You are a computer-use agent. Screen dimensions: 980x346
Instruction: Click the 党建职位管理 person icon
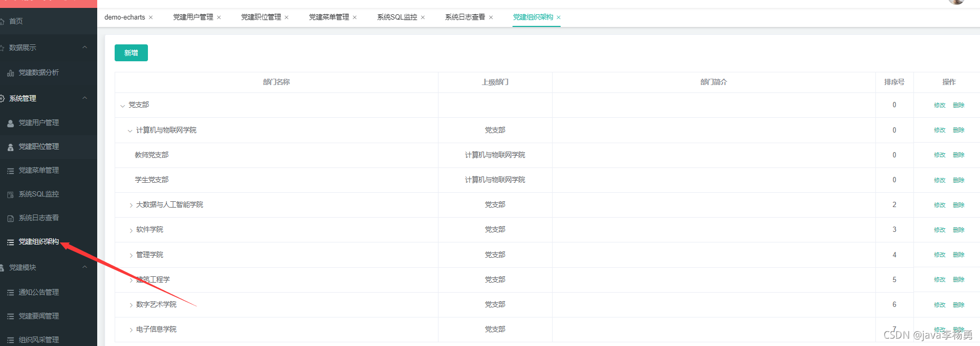11,147
